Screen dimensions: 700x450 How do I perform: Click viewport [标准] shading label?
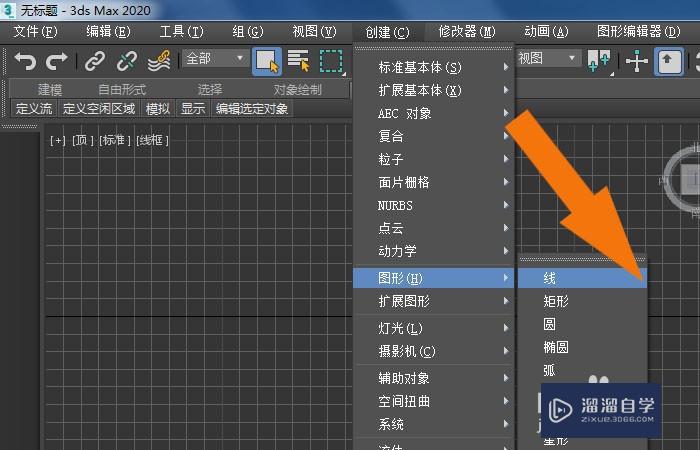pos(115,141)
